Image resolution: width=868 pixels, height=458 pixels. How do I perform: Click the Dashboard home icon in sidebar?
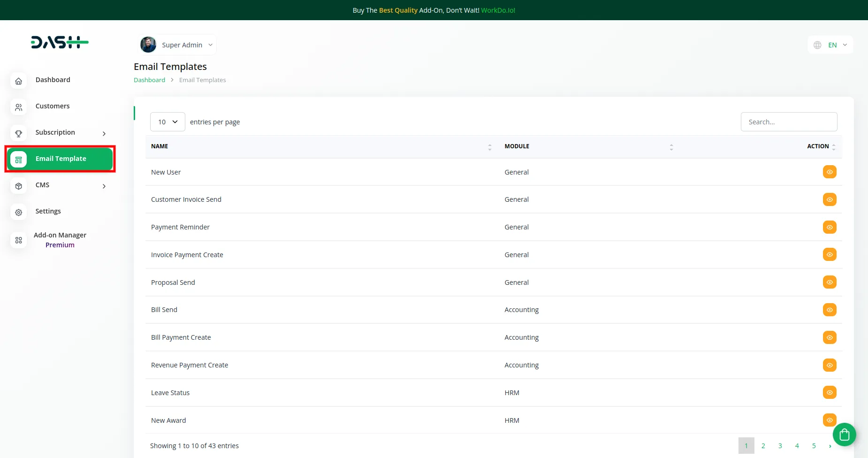point(18,81)
